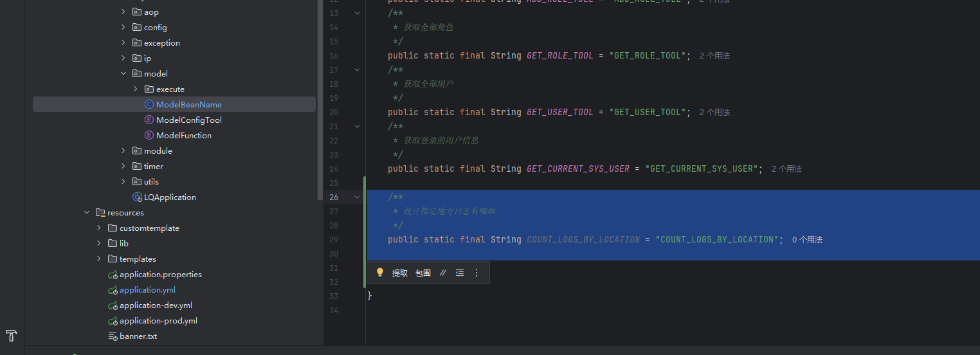Select application.properties file in the tree

tap(160, 275)
